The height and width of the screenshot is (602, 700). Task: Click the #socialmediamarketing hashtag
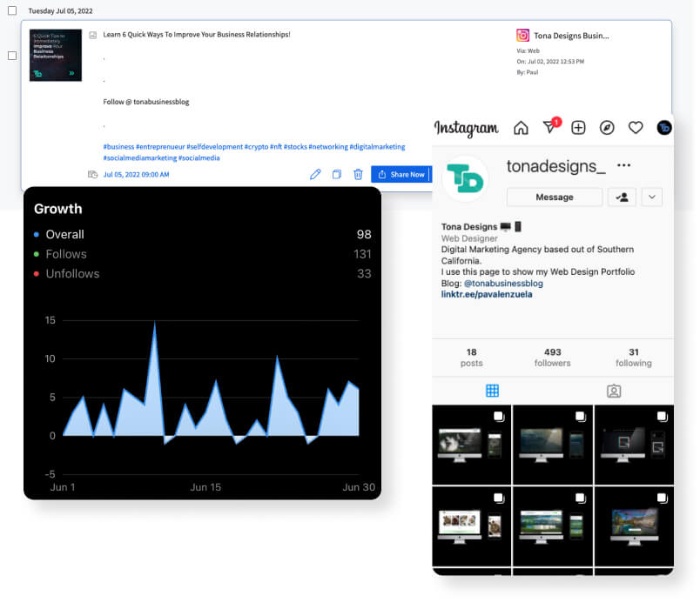140,157
